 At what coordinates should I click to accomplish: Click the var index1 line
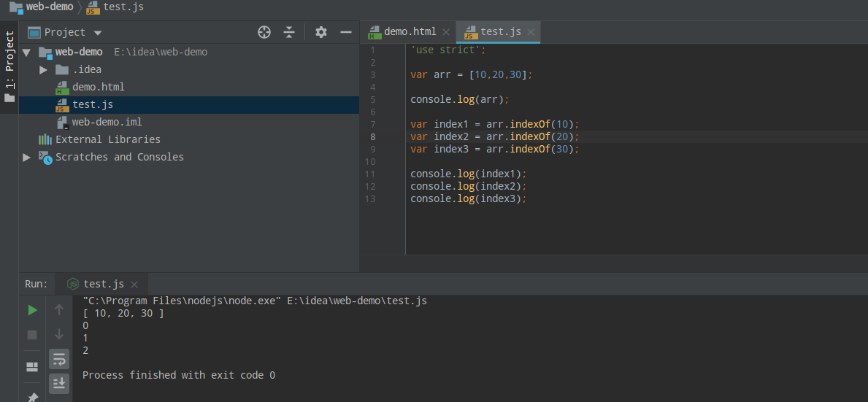click(x=494, y=125)
